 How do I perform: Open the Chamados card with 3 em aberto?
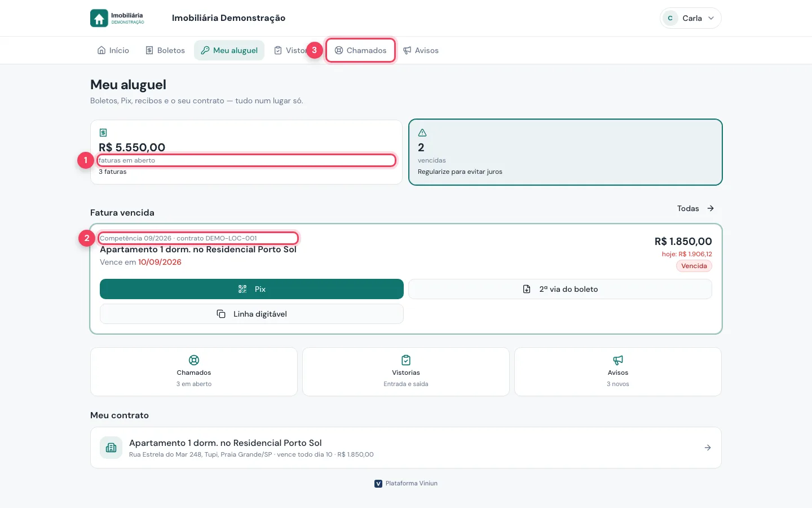(x=194, y=371)
